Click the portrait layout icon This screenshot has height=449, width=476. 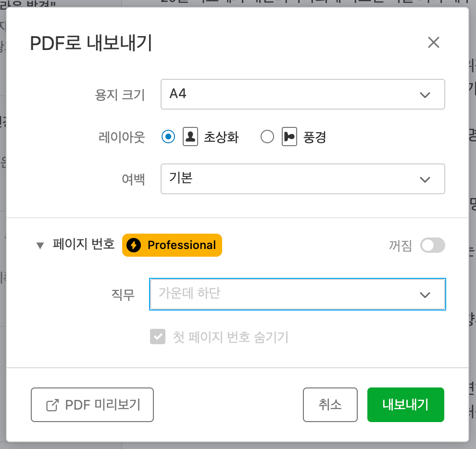pyautogui.click(x=190, y=137)
